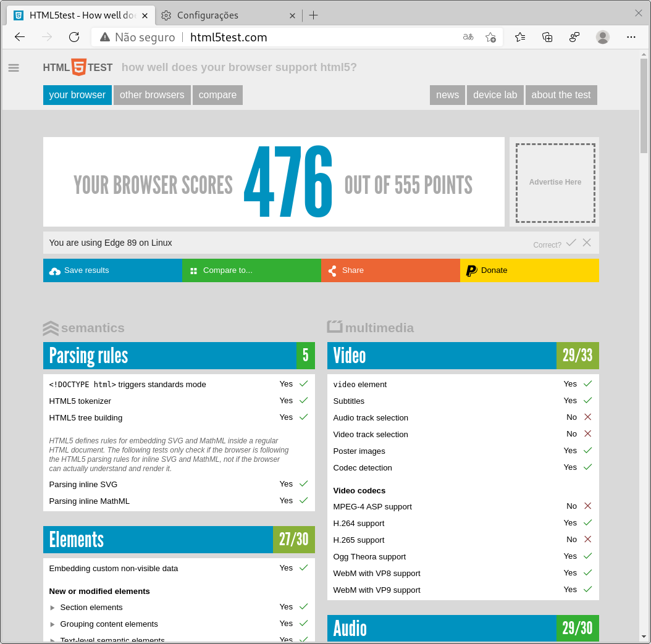Screen dimensions: 651x644
Task: Click the Compare to grid icon
Action: coord(193,271)
